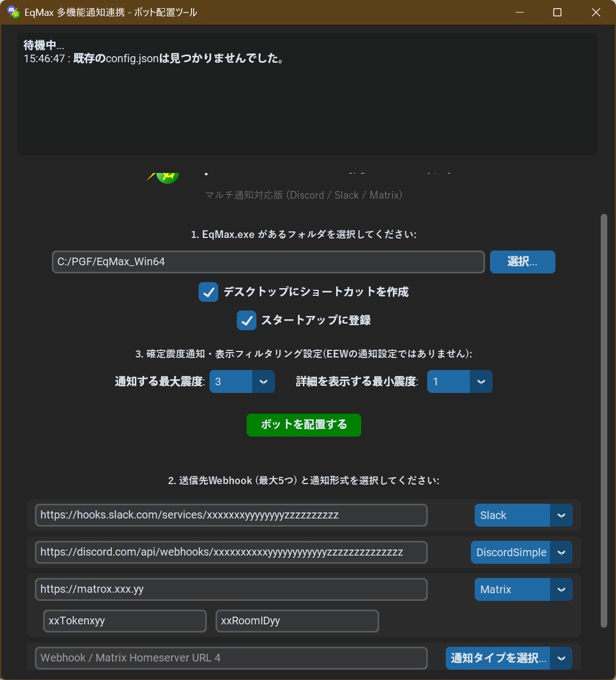Select the discord.com webhook URL input

click(x=230, y=552)
